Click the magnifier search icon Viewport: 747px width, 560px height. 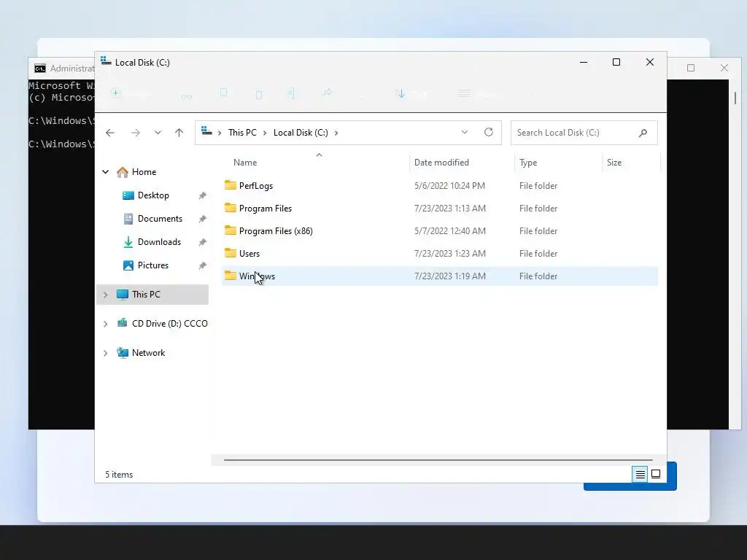point(643,133)
